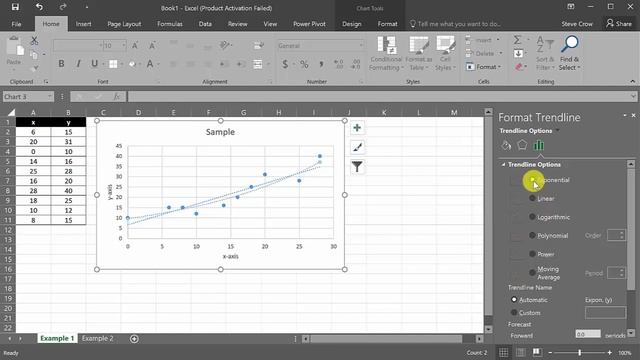Viewport: 640px width, 360px height.
Task: Expand the formula bar
Action: click(x=633, y=96)
